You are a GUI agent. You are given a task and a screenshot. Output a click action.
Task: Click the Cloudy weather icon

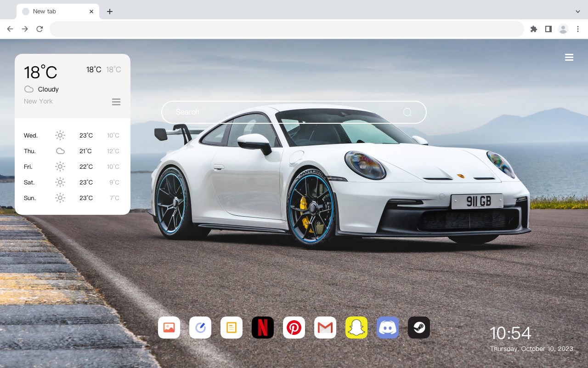click(x=29, y=89)
